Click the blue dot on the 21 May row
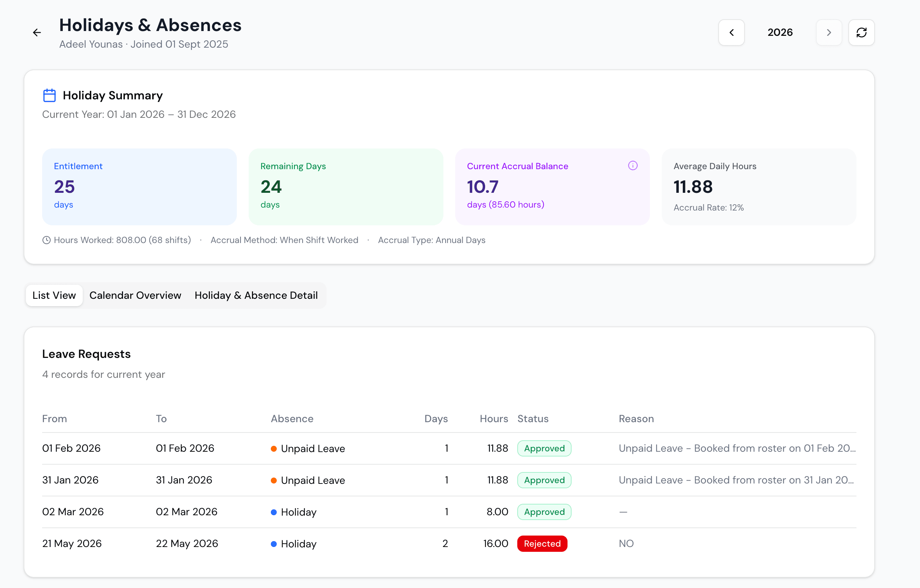The width and height of the screenshot is (920, 588). point(273,544)
